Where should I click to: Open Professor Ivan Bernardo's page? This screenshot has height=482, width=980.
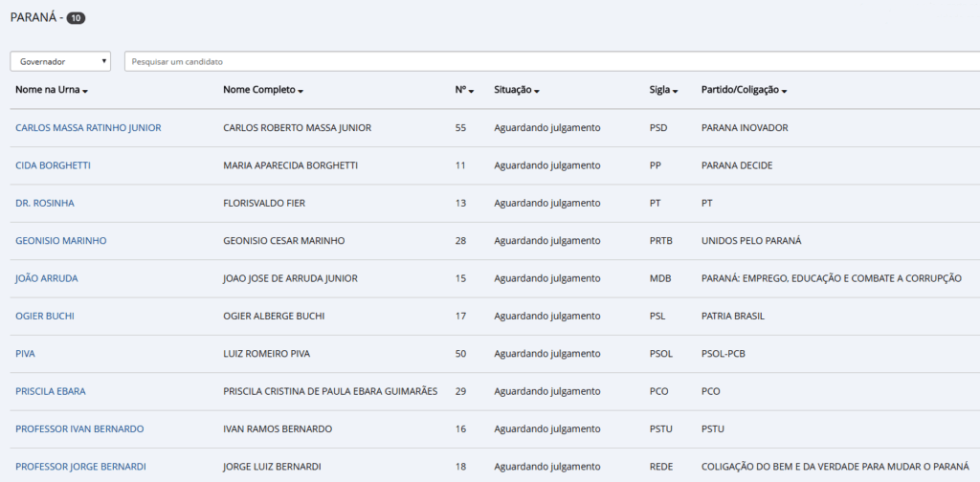click(x=79, y=428)
